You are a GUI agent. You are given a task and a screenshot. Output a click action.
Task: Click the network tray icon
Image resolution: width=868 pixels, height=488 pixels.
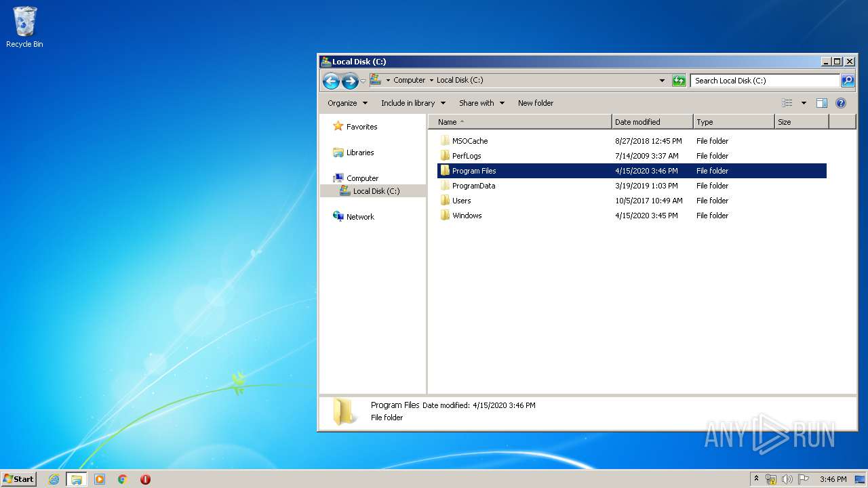click(771, 479)
